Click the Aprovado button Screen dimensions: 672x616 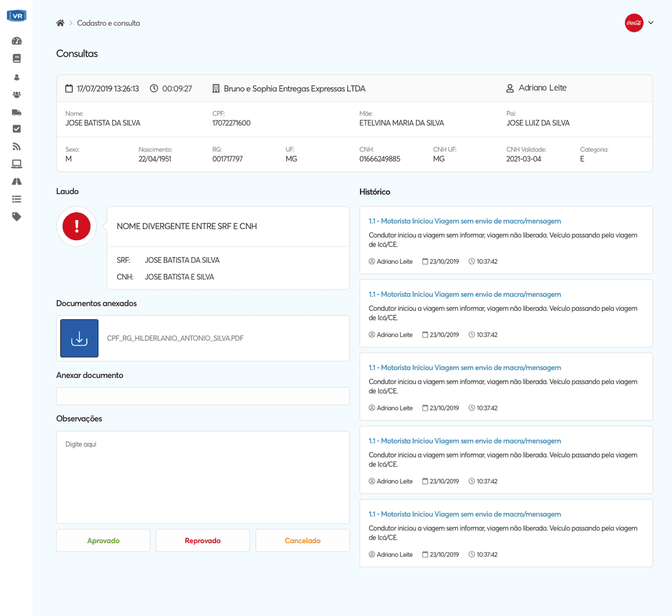coord(103,540)
